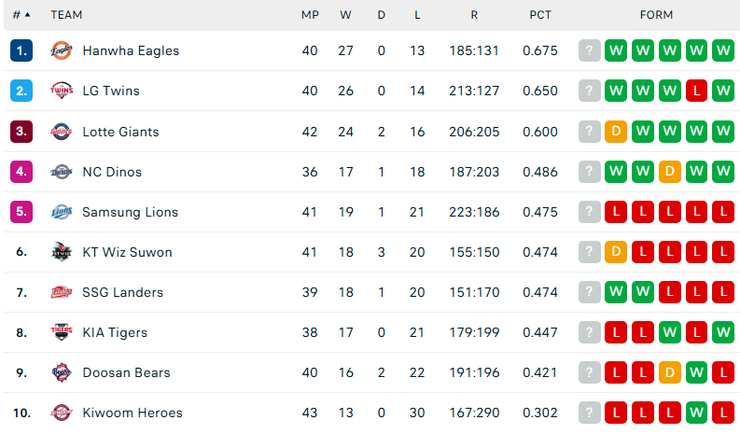Screen dimensions: 740x435
Task: Click the Doosan Bears team logo
Action: [x=62, y=372]
